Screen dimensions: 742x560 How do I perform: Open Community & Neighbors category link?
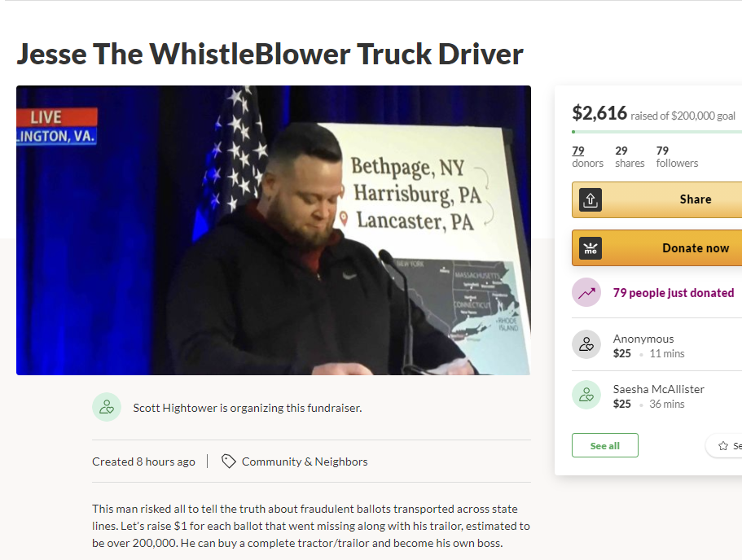point(305,462)
